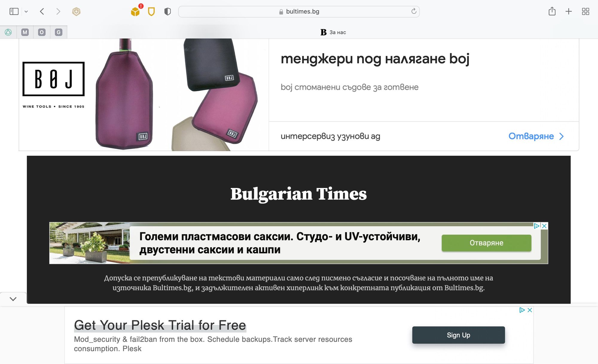
Task: Select the pinned G tab
Action: pos(59,32)
